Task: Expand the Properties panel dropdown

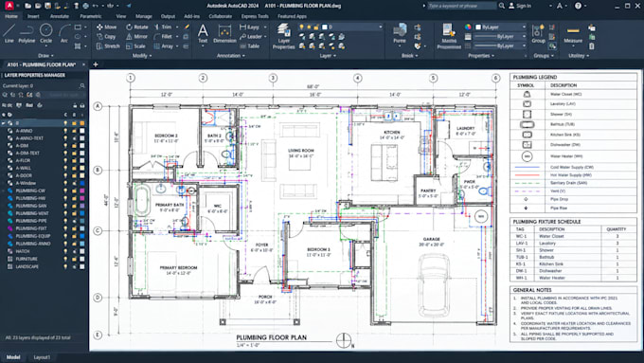Action: [x=481, y=56]
